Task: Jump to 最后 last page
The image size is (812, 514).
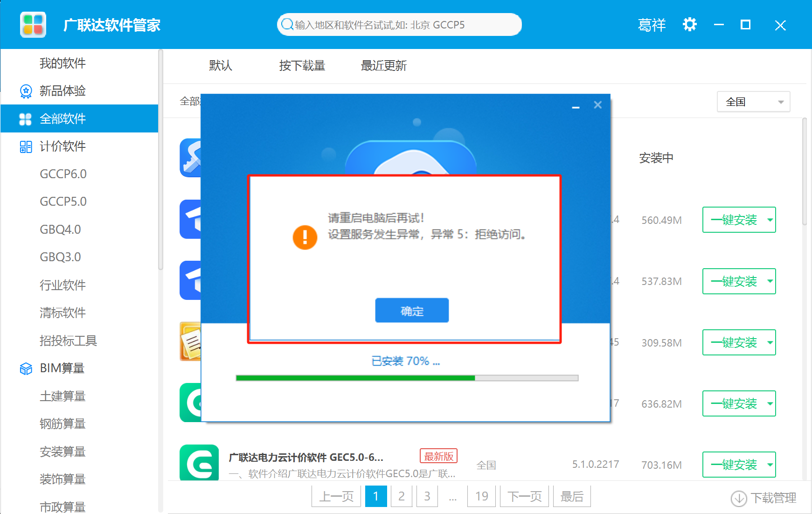Action: pos(572,496)
